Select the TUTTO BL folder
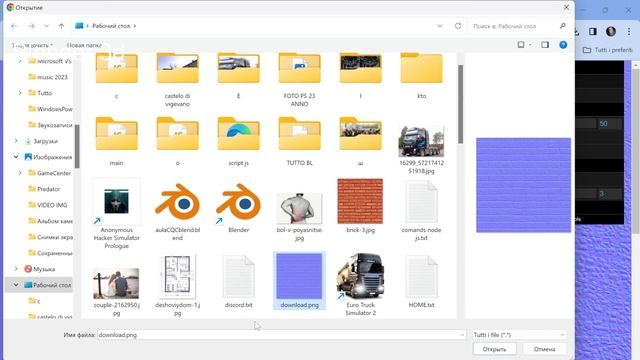The width and height of the screenshot is (640, 360). [x=299, y=142]
